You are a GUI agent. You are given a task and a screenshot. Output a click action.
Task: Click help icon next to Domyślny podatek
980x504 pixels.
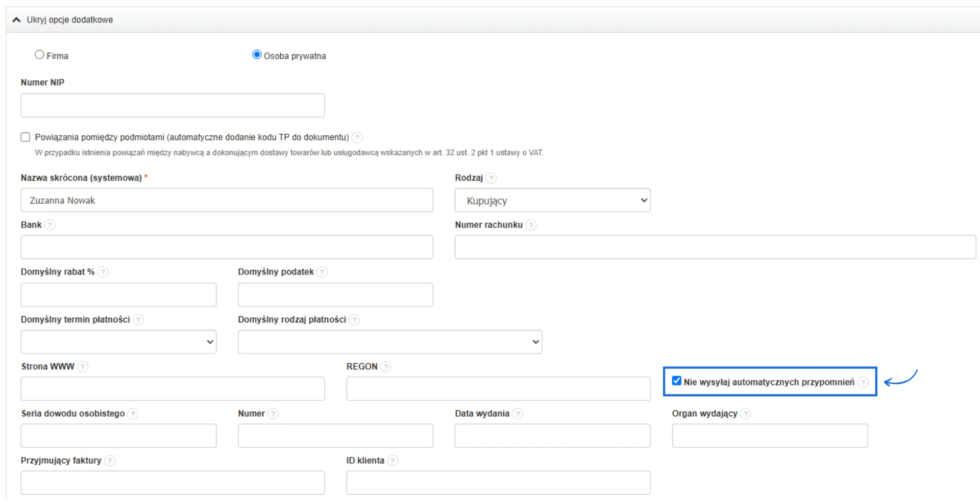[x=322, y=272]
